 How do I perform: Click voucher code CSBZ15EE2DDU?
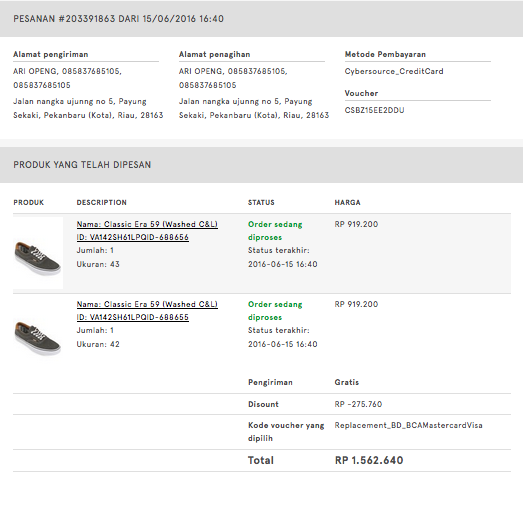374,110
